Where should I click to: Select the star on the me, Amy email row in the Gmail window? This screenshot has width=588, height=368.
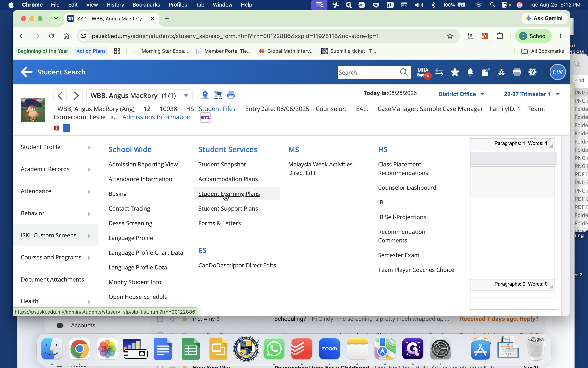172,319
